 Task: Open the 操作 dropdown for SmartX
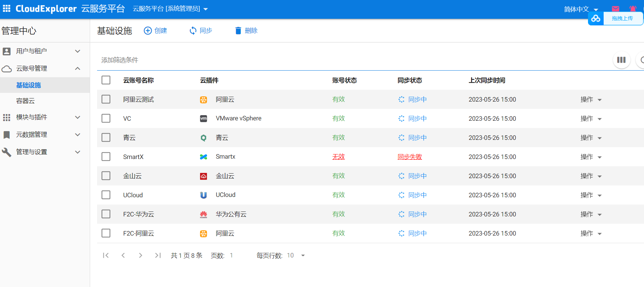[x=591, y=157]
